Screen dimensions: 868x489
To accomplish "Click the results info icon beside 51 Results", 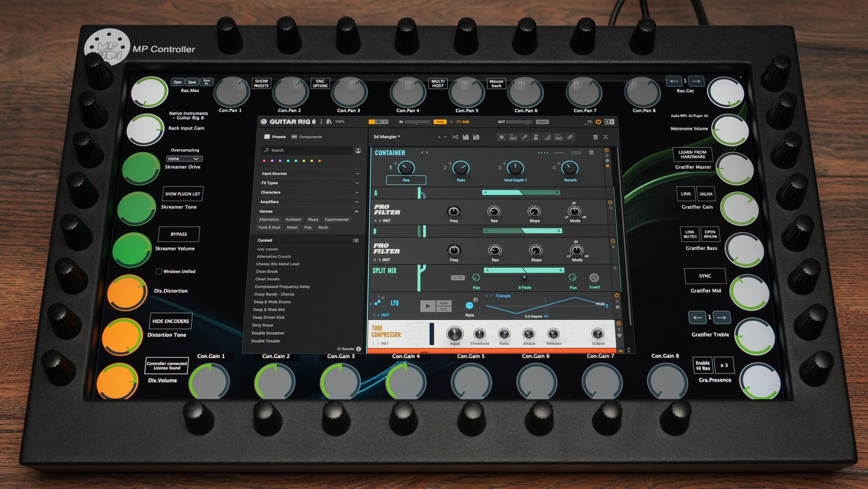I will pos(359,349).
